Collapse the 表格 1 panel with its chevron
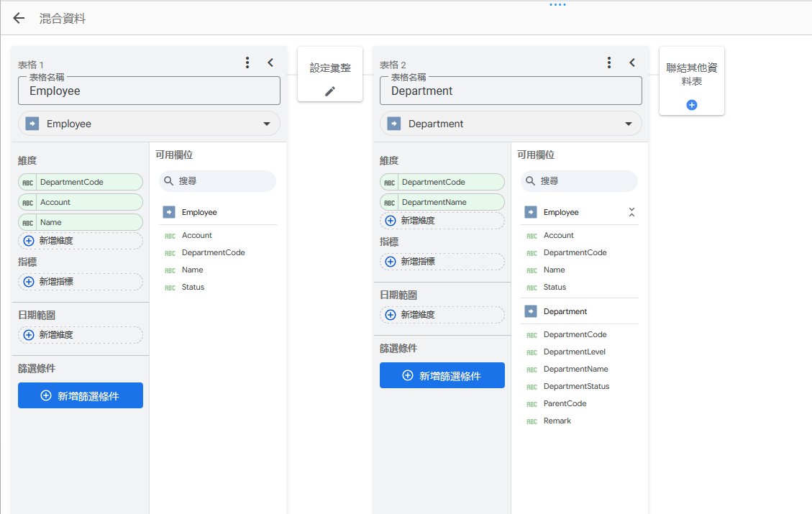The image size is (812, 514). [270, 63]
